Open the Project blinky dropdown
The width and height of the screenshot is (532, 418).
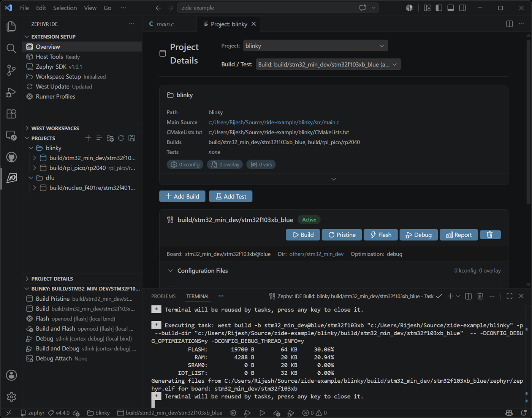[x=315, y=46]
